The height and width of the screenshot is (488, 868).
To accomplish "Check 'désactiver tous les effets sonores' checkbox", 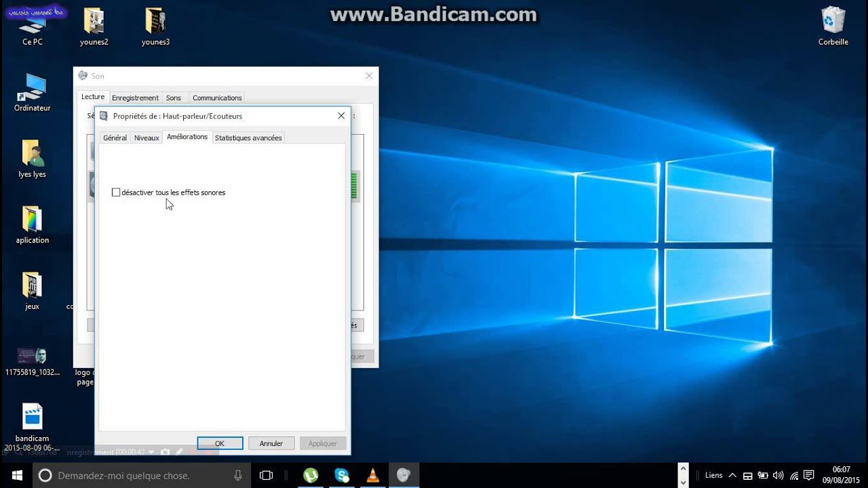I will click(116, 192).
